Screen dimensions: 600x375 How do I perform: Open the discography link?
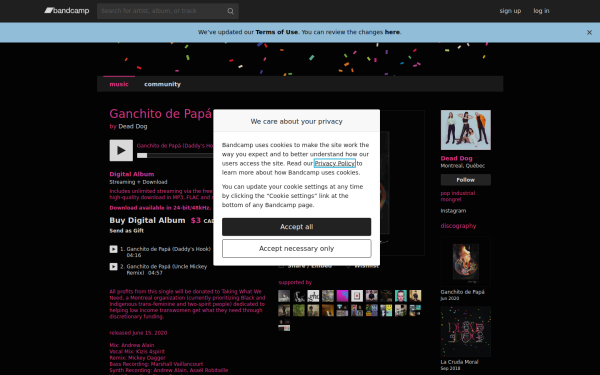458,226
